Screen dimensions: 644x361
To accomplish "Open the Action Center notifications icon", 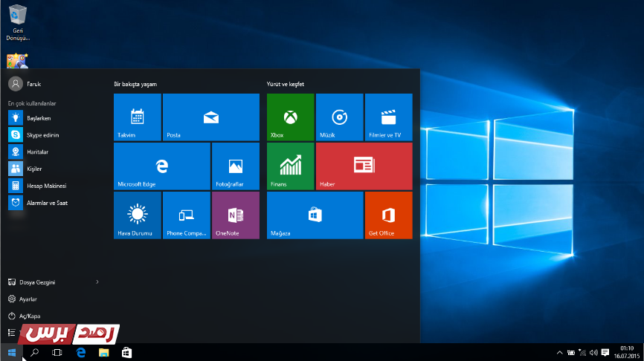I will pyautogui.click(x=605, y=352).
